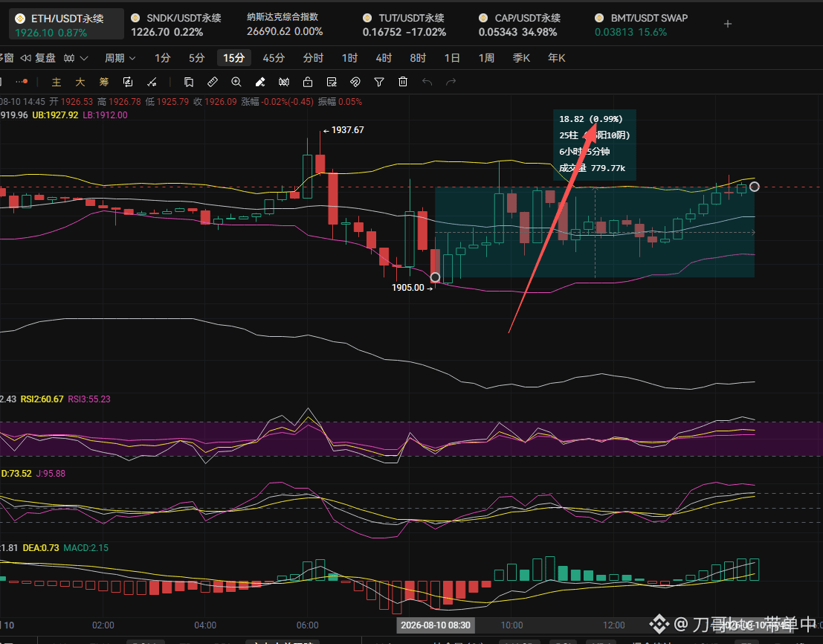
Task: Open the funnel filter icon
Action: [379, 82]
